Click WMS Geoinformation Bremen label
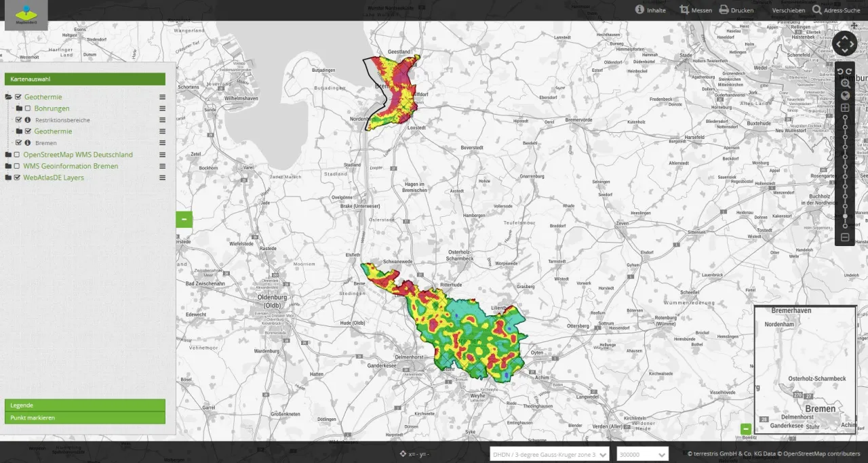Screen dimensions: 868x463 (x=71, y=166)
